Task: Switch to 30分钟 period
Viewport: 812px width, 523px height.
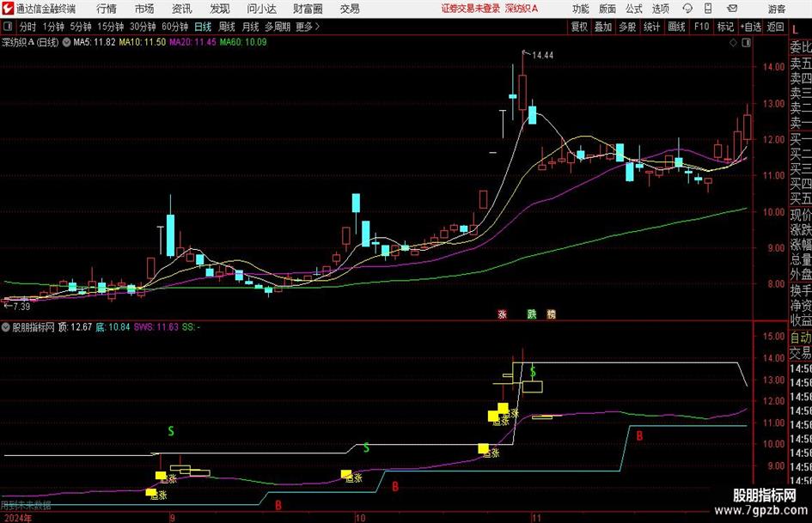Action: [x=143, y=27]
